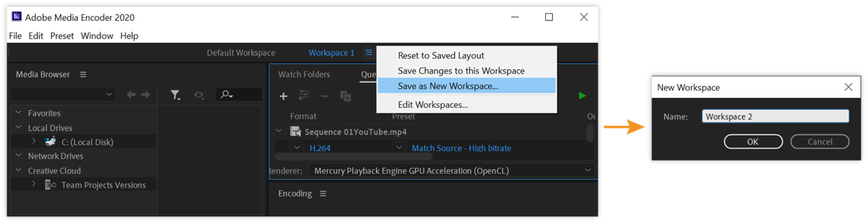Open the H.264 format dropdown arrow

[297, 148]
